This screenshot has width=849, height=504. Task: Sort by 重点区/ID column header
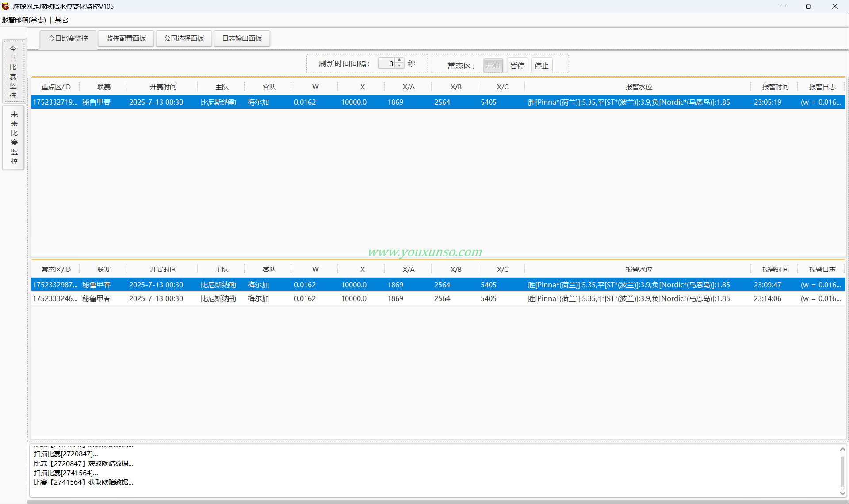click(x=56, y=87)
